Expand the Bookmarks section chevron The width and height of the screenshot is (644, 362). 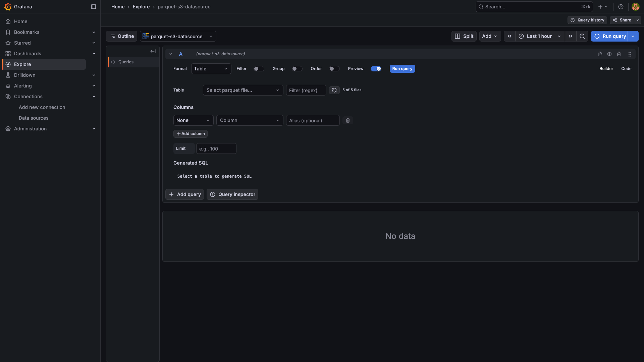(x=94, y=32)
